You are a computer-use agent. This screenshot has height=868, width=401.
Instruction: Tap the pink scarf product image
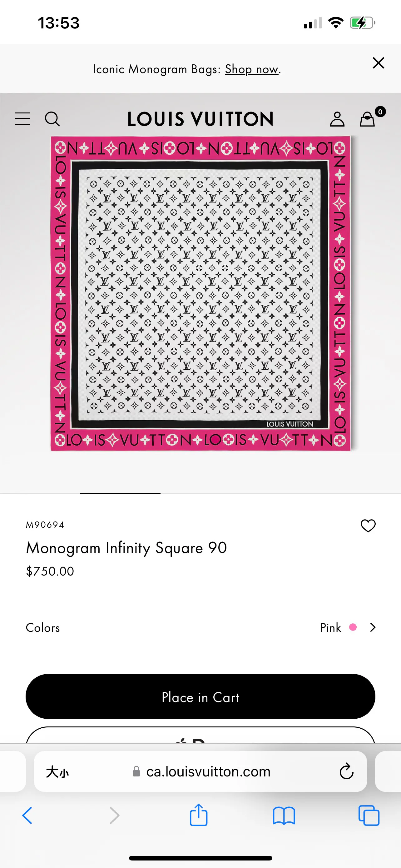[200, 293]
